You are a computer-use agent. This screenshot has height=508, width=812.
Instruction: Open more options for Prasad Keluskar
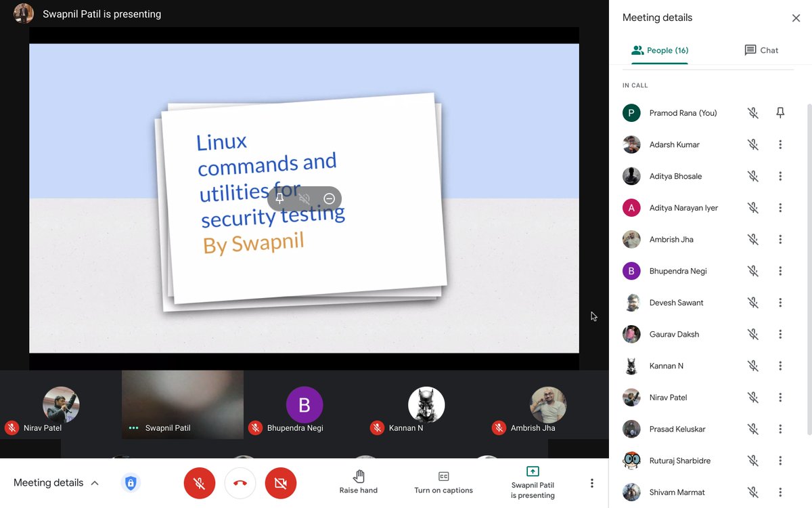coord(780,429)
